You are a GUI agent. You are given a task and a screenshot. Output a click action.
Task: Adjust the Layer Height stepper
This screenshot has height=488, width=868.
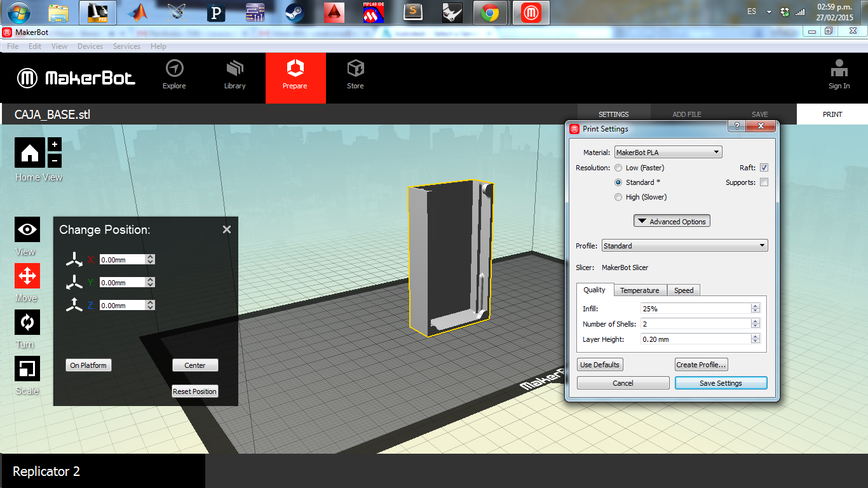[756, 339]
